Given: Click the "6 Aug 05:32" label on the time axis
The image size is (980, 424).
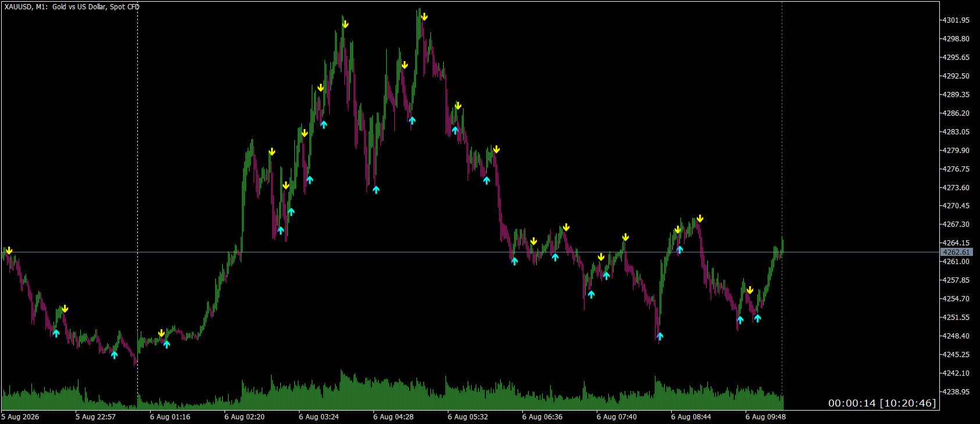Looking at the screenshot, I should 468,417.
